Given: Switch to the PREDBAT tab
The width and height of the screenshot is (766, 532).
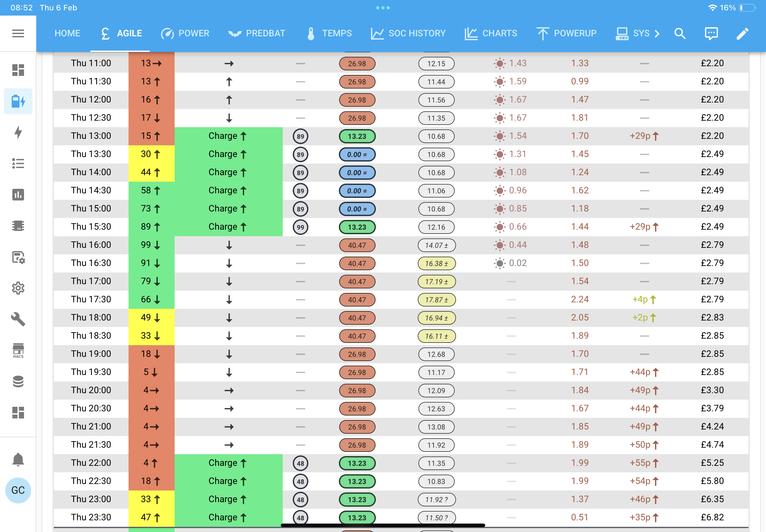Looking at the screenshot, I should tap(256, 33).
